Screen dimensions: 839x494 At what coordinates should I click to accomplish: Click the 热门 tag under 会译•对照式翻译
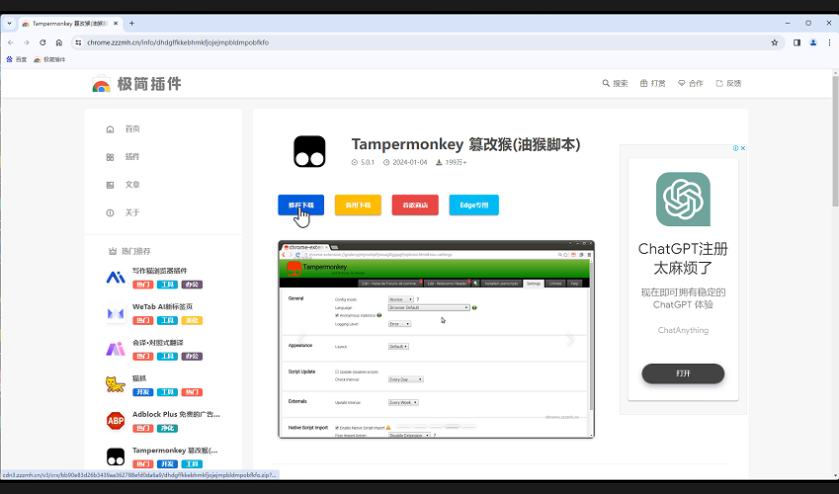pyautogui.click(x=143, y=356)
